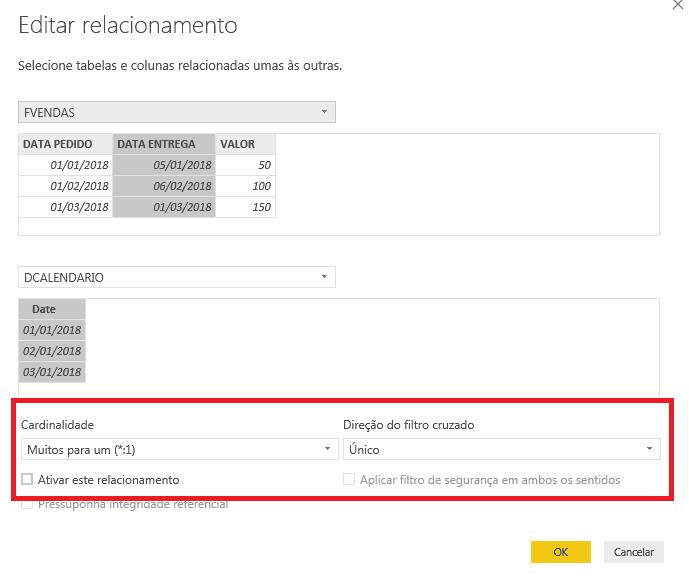Check Ativar este relacionamento
Image resolution: width=689 pixels, height=582 pixels.
tap(27, 479)
